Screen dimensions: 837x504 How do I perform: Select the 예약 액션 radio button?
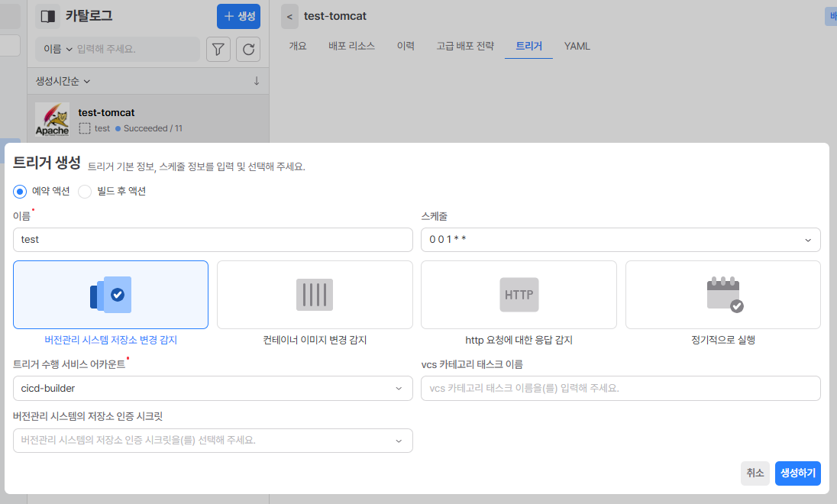pos(20,191)
